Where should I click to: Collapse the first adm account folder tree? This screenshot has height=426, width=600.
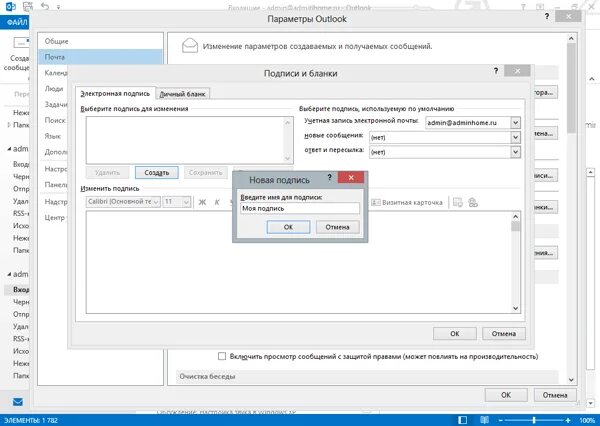(x=9, y=149)
